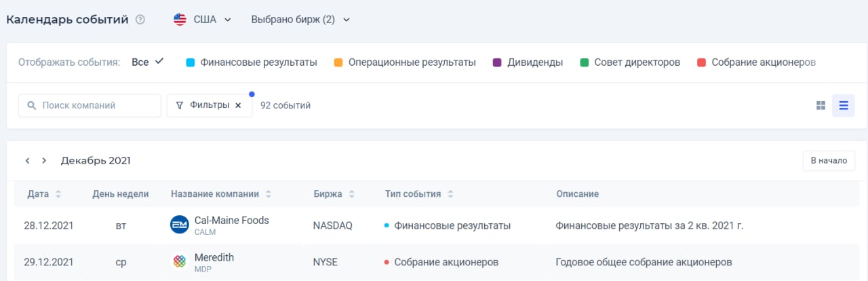Viewport: 868px width, 281px height.
Task: Toggle Дивиденды event filter
Action: (x=528, y=62)
